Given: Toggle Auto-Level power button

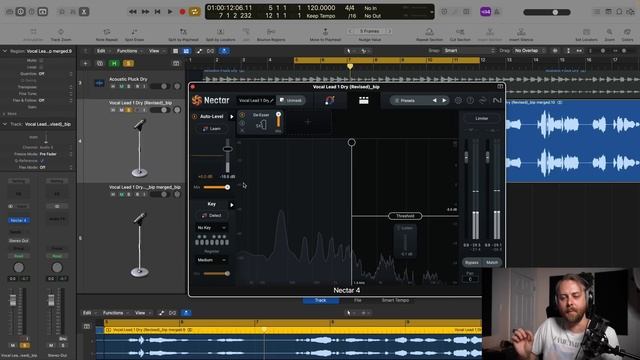Looking at the screenshot, I should coord(195,117).
